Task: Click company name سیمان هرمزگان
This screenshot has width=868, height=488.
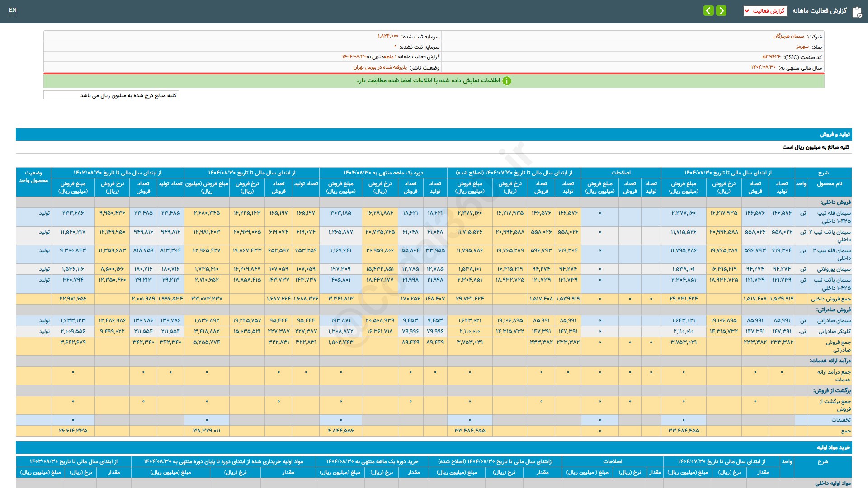Action: (788, 36)
